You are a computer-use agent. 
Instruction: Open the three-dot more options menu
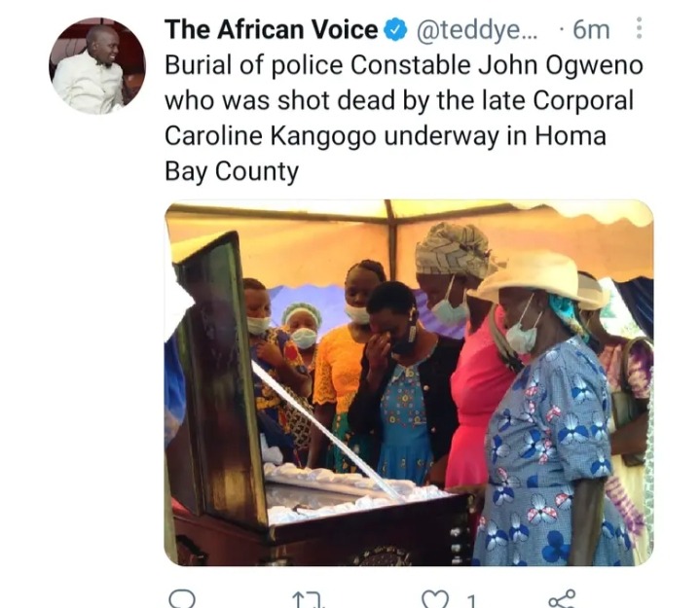[x=640, y=28]
